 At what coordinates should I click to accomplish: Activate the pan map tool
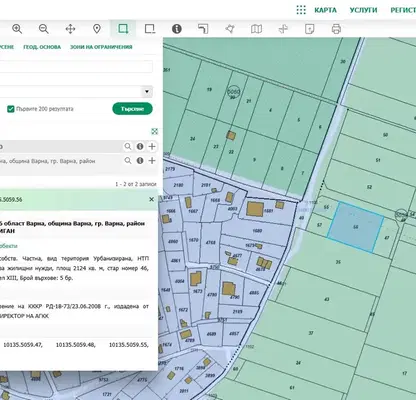pyautogui.click(x=70, y=29)
